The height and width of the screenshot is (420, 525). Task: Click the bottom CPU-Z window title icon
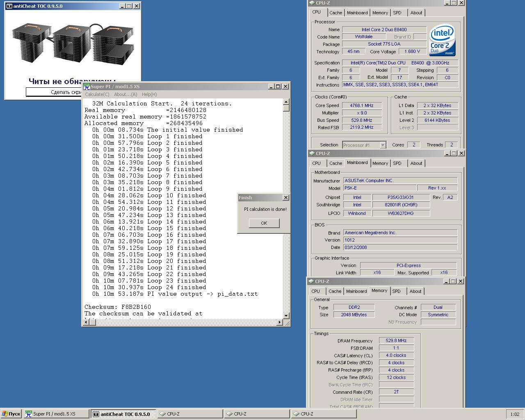(x=311, y=281)
